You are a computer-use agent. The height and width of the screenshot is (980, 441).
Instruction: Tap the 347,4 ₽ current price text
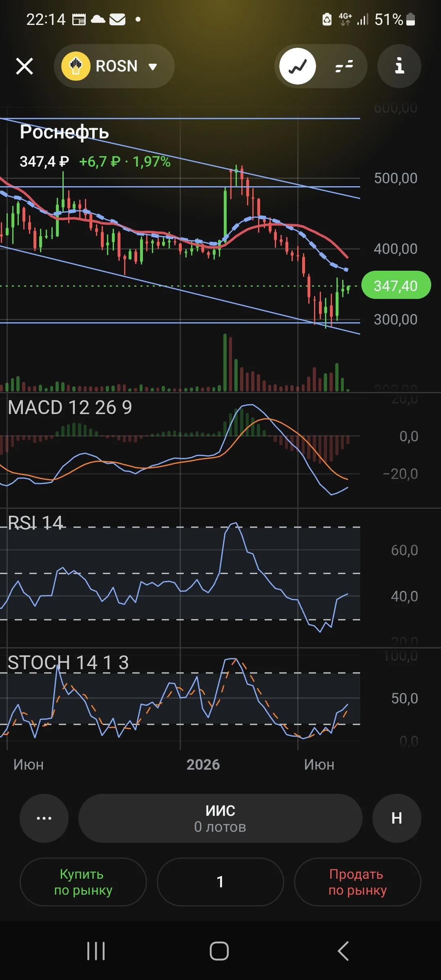coord(44,162)
